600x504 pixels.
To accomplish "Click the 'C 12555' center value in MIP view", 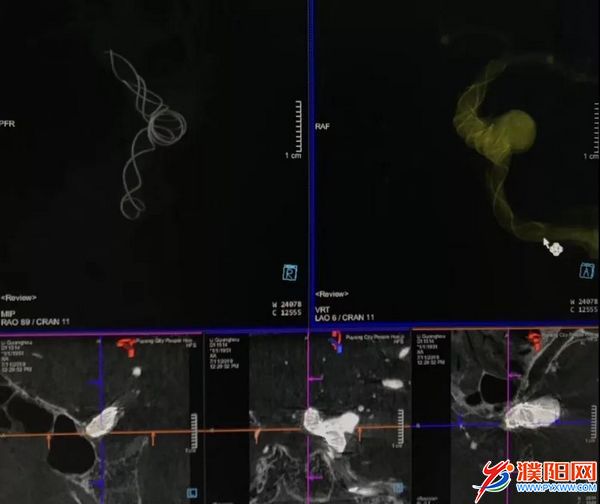I will click(x=287, y=313).
